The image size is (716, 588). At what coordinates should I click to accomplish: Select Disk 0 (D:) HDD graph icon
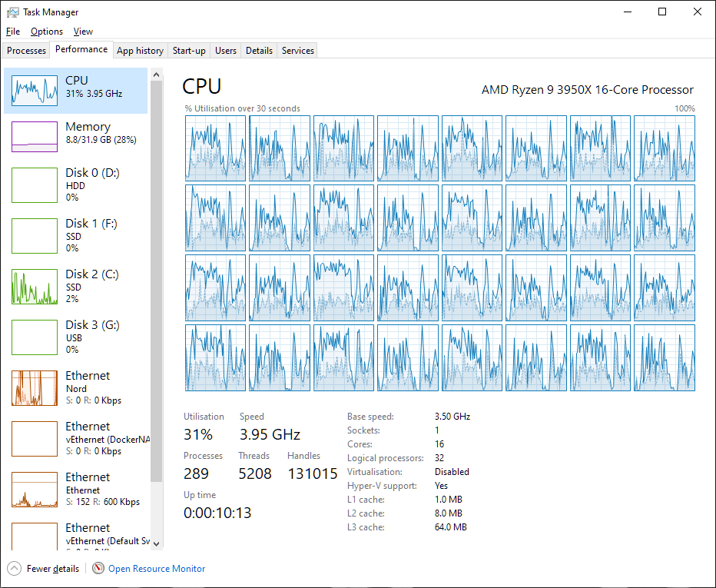pos(35,184)
